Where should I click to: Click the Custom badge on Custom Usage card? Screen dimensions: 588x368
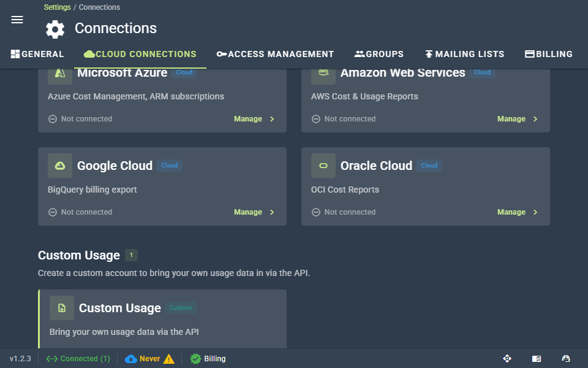click(180, 307)
